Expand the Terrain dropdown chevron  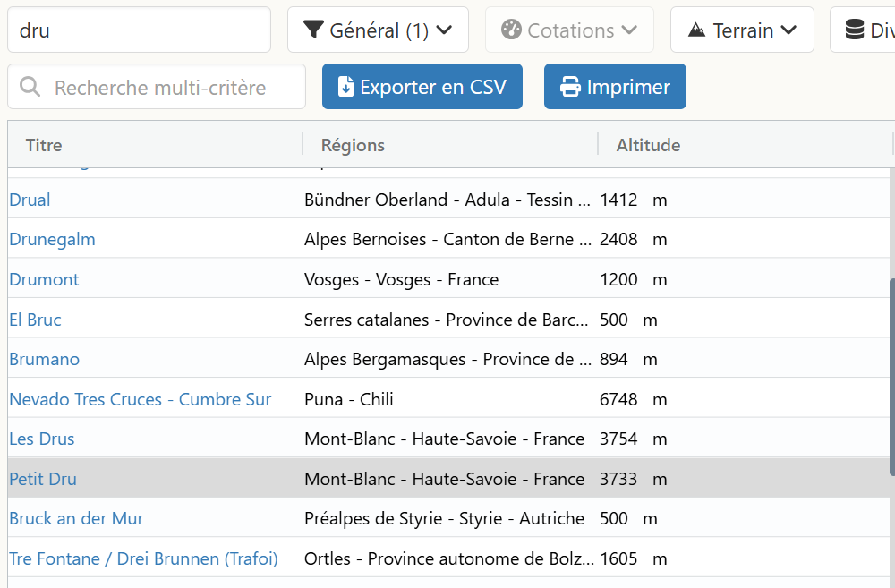point(788,30)
